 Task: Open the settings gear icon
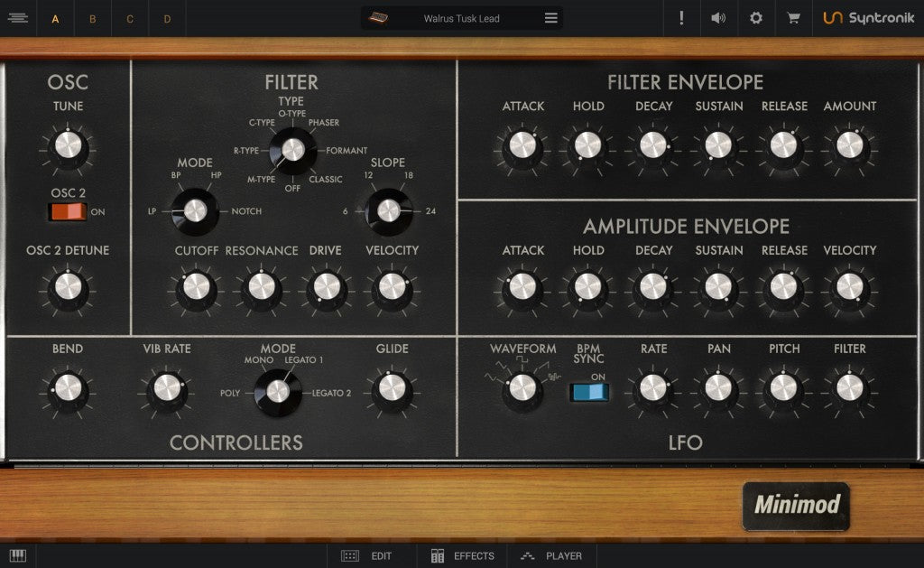click(756, 17)
